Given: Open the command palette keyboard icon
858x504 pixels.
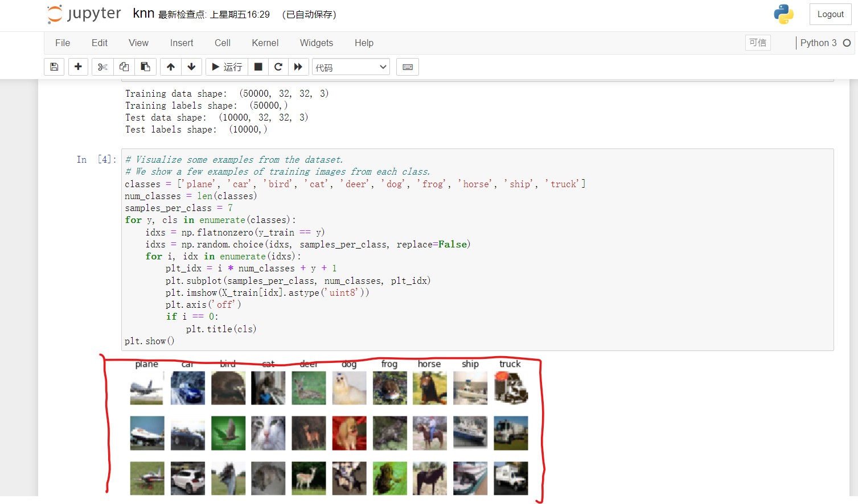Looking at the screenshot, I should [408, 67].
